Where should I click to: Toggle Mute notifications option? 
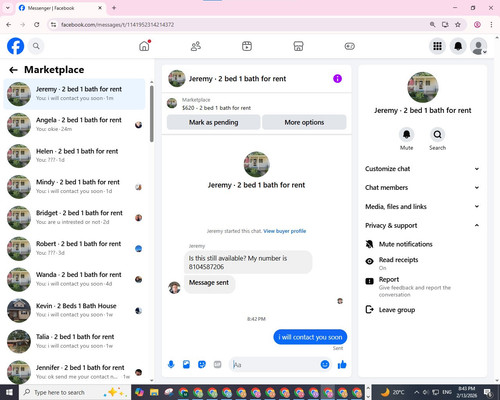click(421, 244)
